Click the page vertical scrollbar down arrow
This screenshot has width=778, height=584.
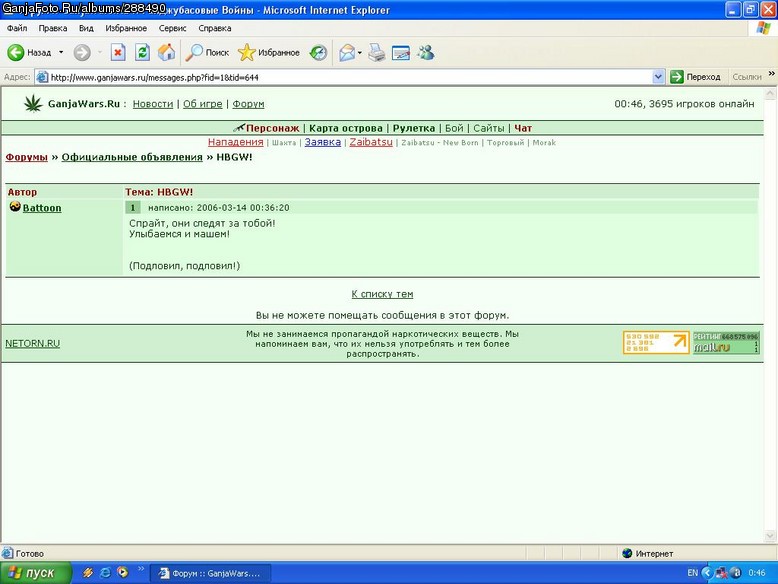click(x=770, y=535)
